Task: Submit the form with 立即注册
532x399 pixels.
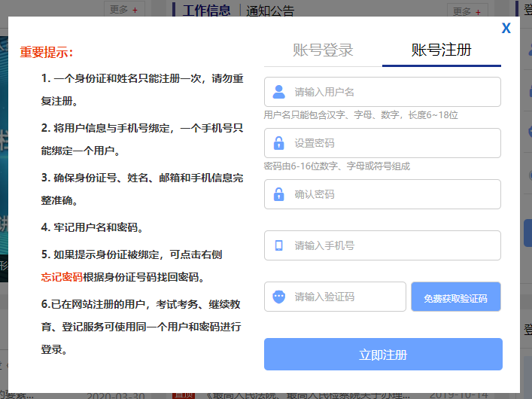Action: [383, 355]
